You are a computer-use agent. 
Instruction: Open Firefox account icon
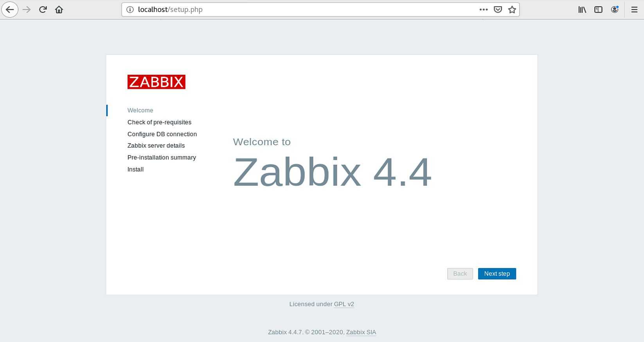pos(615,10)
